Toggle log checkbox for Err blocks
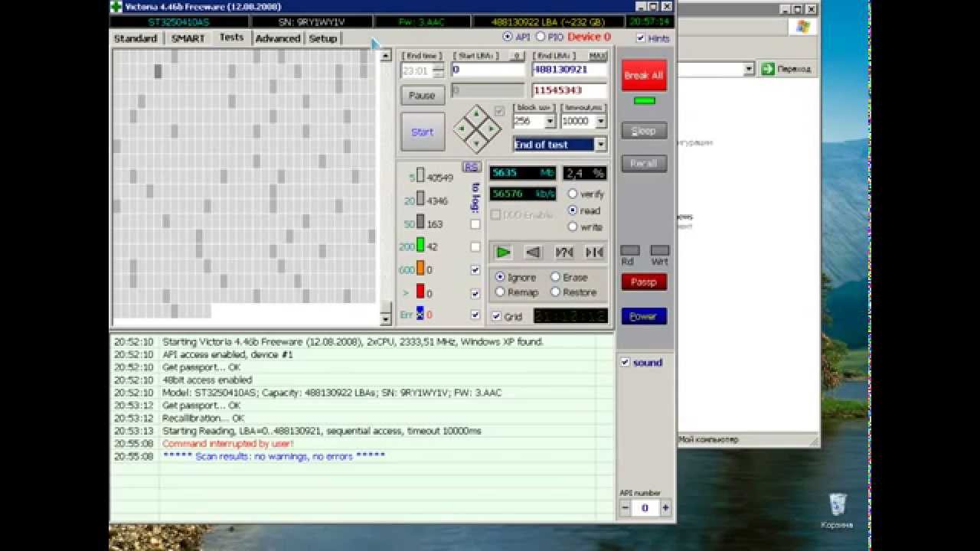980x551 pixels. (475, 315)
